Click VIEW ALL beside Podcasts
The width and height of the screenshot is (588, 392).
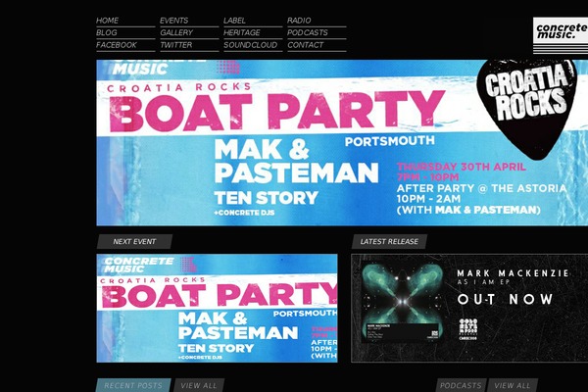(x=513, y=385)
